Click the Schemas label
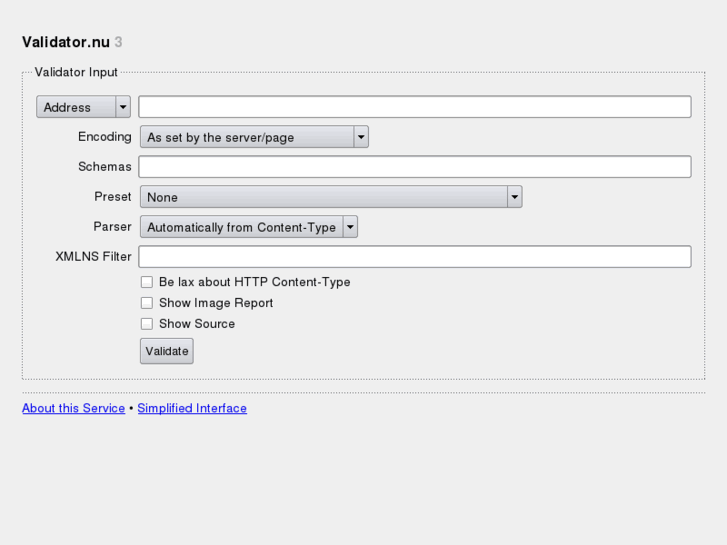 coord(104,167)
